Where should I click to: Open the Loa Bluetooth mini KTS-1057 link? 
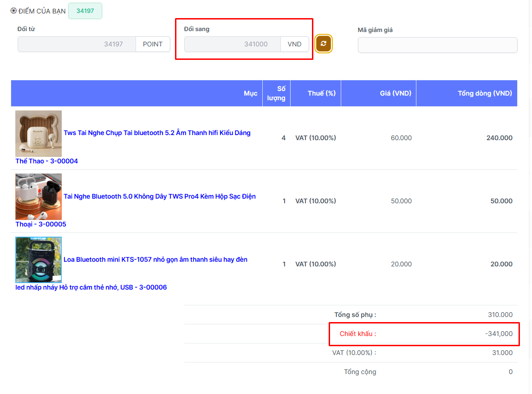(155, 259)
